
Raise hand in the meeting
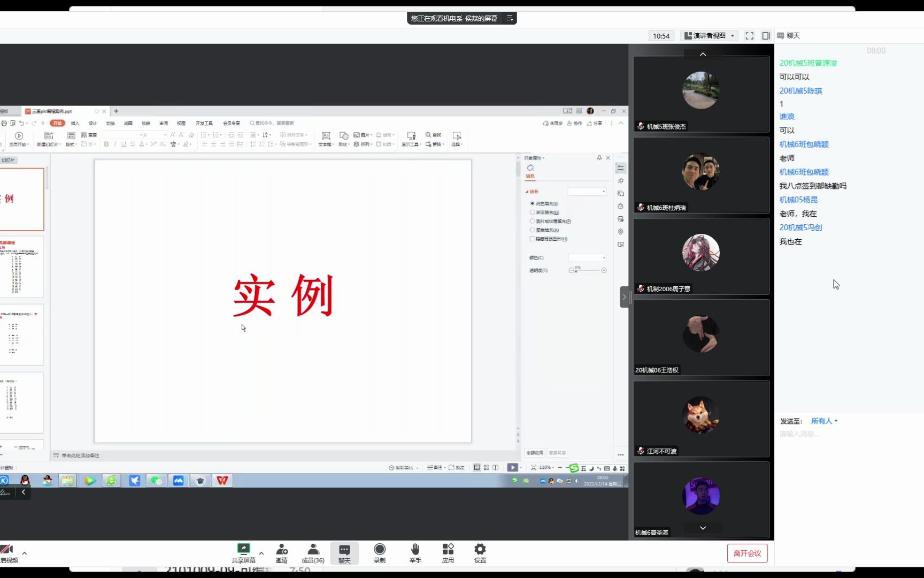[415, 553]
